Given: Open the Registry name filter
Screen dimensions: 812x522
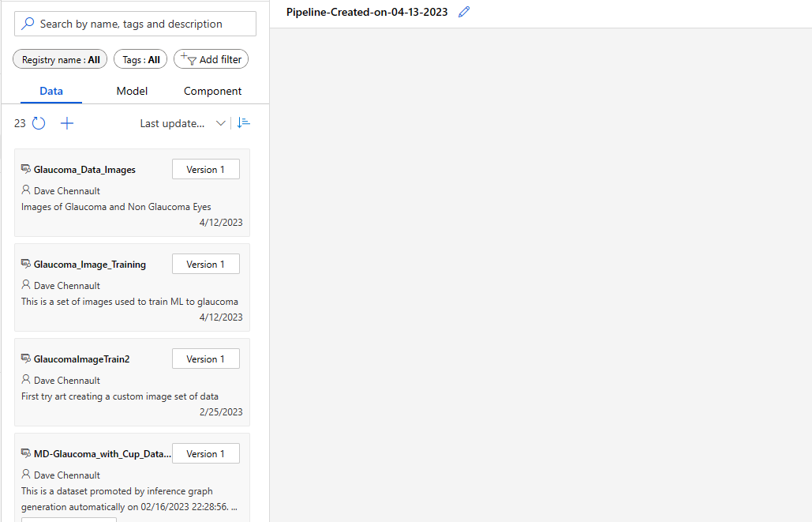Looking at the screenshot, I should pyautogui.click(x=59, y=58).
